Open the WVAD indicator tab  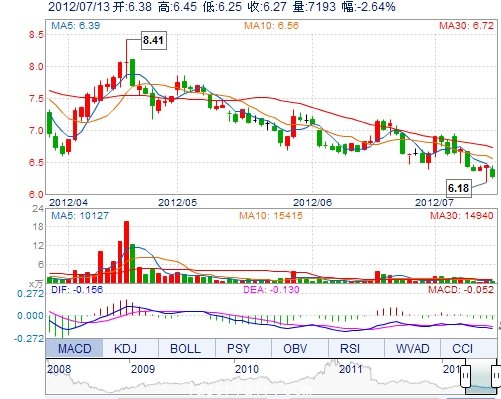tap(412, 348)
